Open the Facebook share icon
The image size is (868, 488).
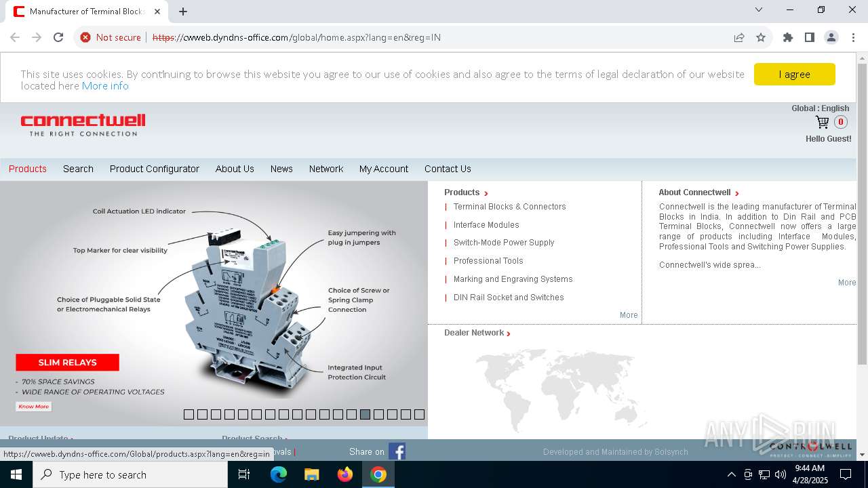point(397,451)
